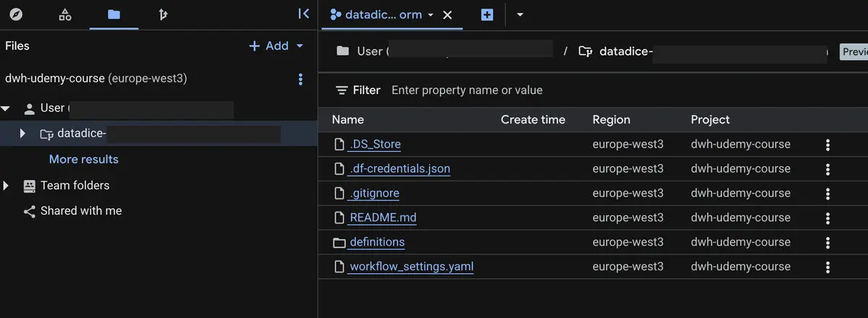The image size is (868, 318).
Task: Collapse the User tree node
Action: (x=7, y=108)
